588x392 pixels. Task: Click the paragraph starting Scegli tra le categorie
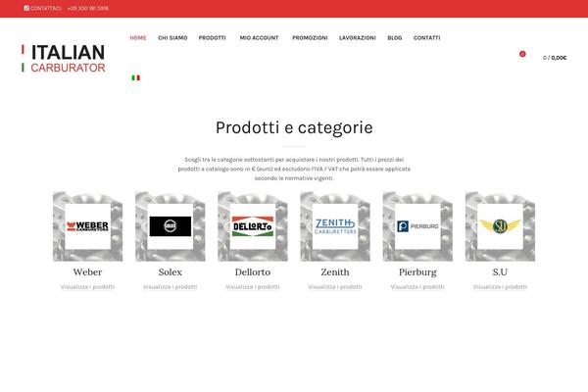pyautogui.click(x=294, y=169)
